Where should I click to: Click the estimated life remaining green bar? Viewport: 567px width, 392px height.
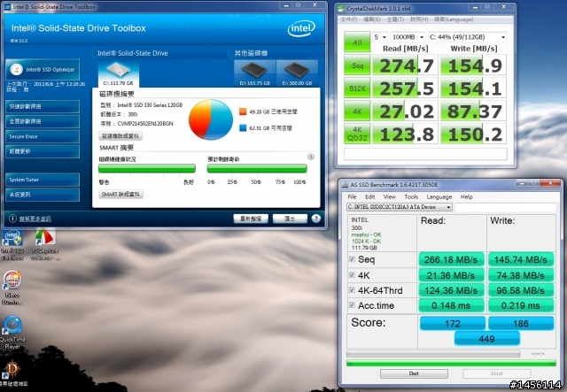(257, 168)
